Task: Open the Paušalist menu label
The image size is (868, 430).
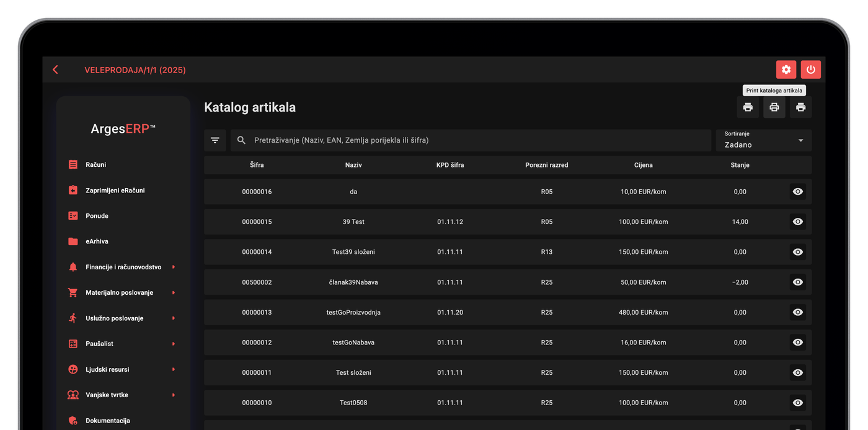Action: [x=99, y=344]
